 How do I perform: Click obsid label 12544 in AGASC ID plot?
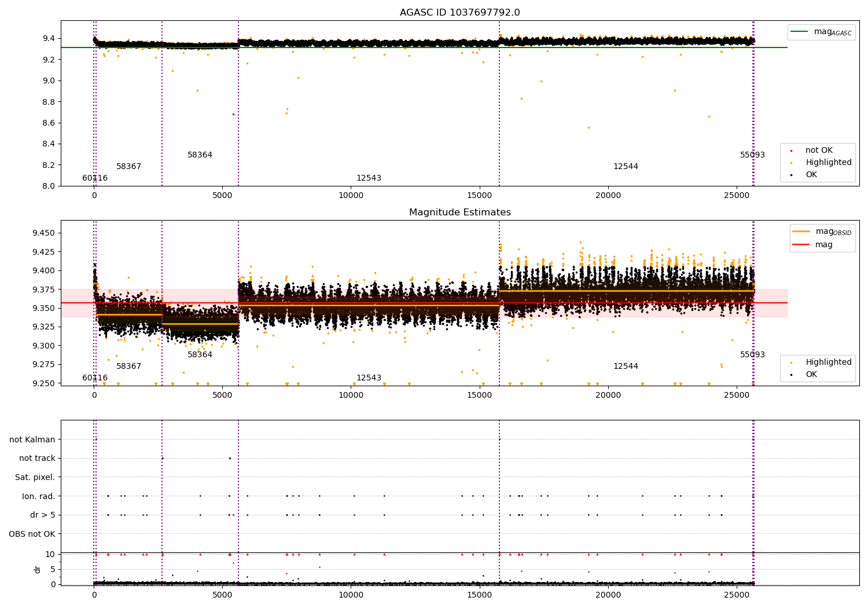tap(626, 167)
